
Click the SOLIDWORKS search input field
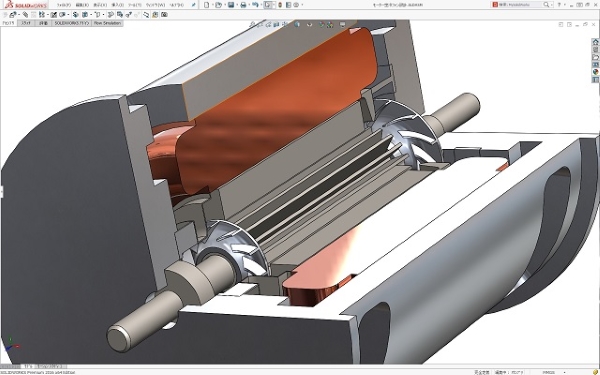pos(519,5)
